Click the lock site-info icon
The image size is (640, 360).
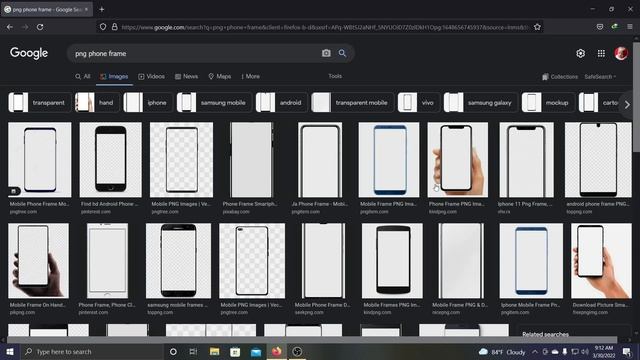(115, 27)
